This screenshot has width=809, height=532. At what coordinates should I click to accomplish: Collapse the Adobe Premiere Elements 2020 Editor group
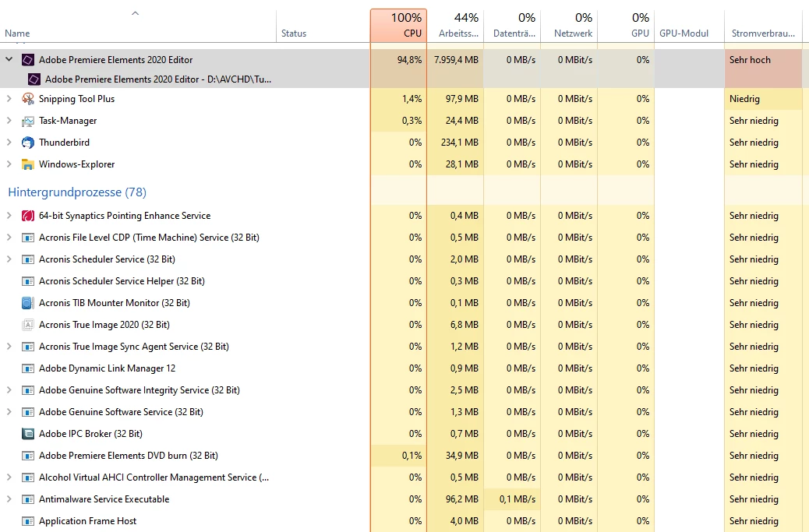[9, 59]
